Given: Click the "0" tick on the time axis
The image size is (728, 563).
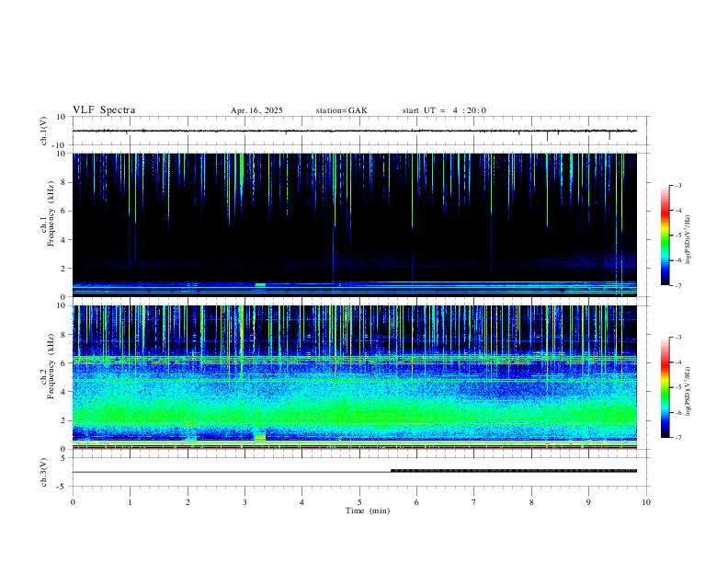Looking at the screenshot, I should click(x=73, y=502).
